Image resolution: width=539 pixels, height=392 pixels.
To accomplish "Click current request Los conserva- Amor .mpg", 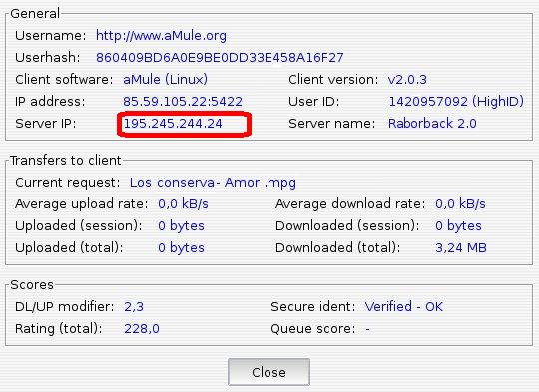I will [x=213, y=183].
